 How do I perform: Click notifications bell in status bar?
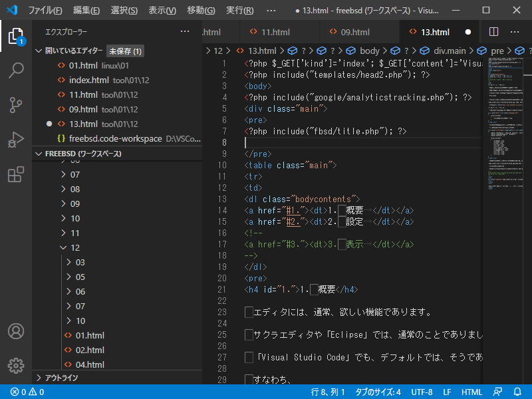[519, 392]
